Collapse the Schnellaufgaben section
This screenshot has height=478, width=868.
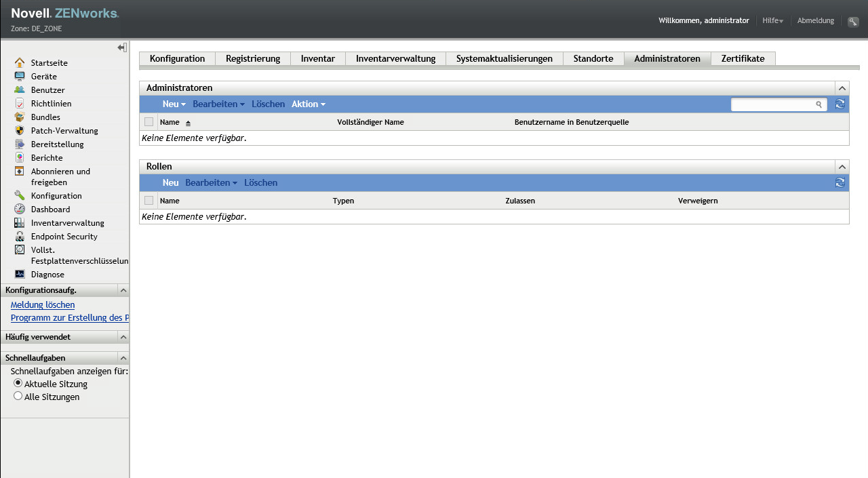click(123, 357)
